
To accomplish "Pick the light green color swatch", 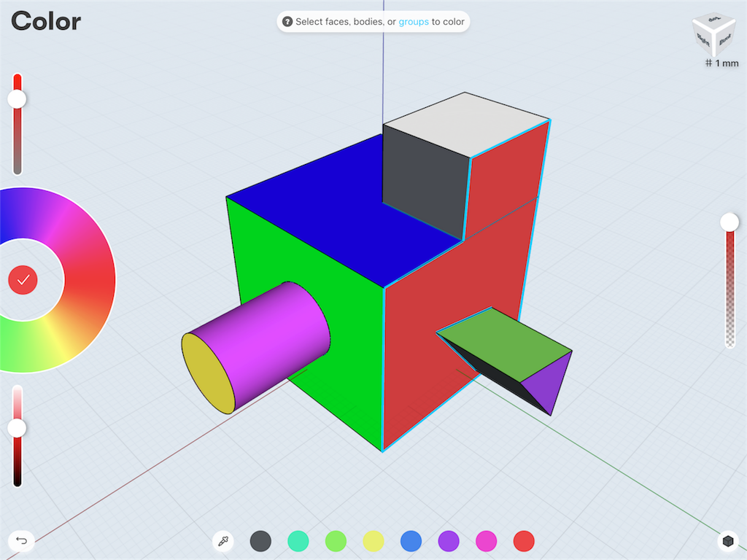I will tap(336, 541).
